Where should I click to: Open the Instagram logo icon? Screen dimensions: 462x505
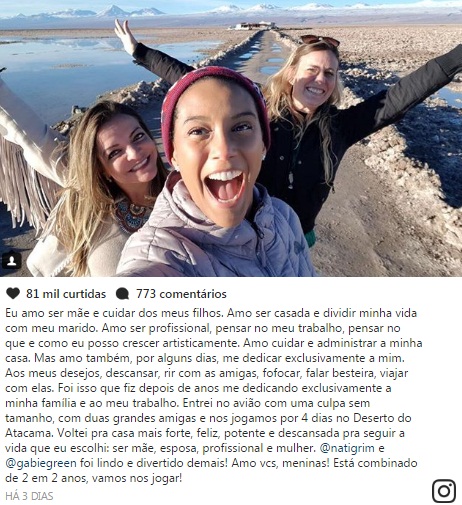pos(444,491)
